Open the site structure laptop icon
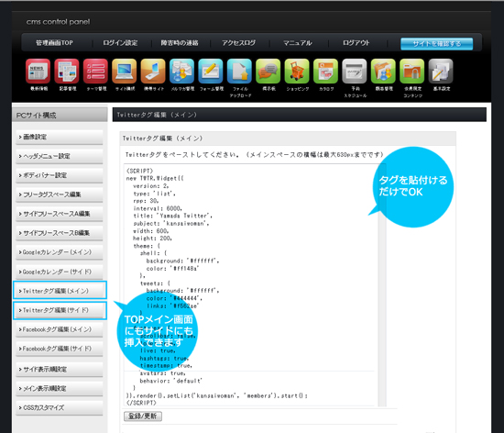504x433 pixels. (x=125, y=71)
